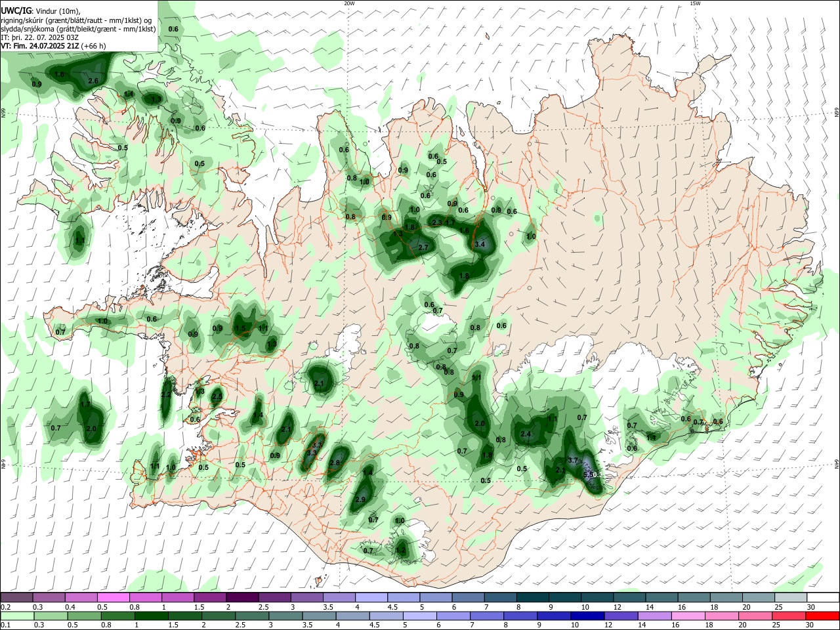840x630 pixels.
Task: Click the 'VT: Fim. 24.07.2025 21Z (+66 h)' line
Action: 53,46
